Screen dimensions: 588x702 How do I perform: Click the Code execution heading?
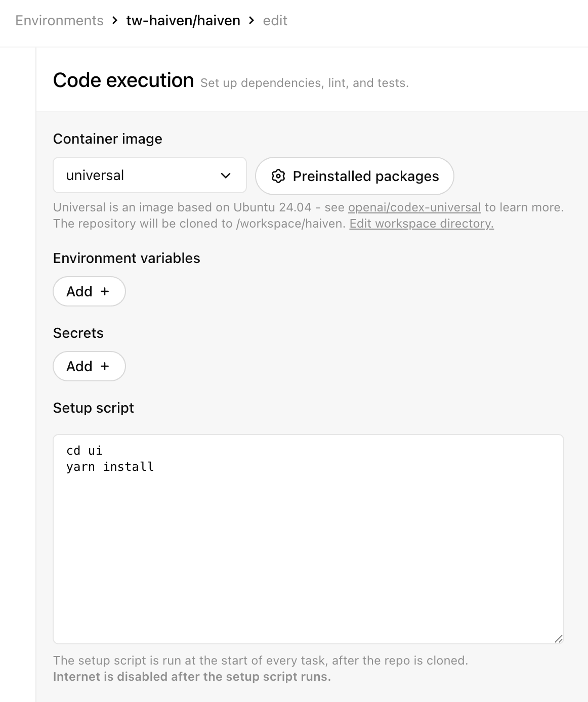pyautogui.click(x=124, y=79)
